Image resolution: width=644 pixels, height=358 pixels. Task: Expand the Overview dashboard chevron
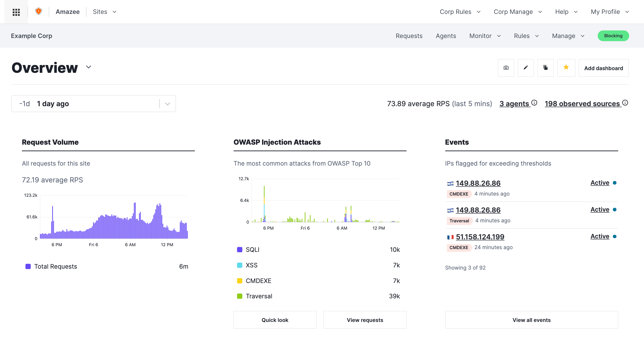click(x=88, y=67)
